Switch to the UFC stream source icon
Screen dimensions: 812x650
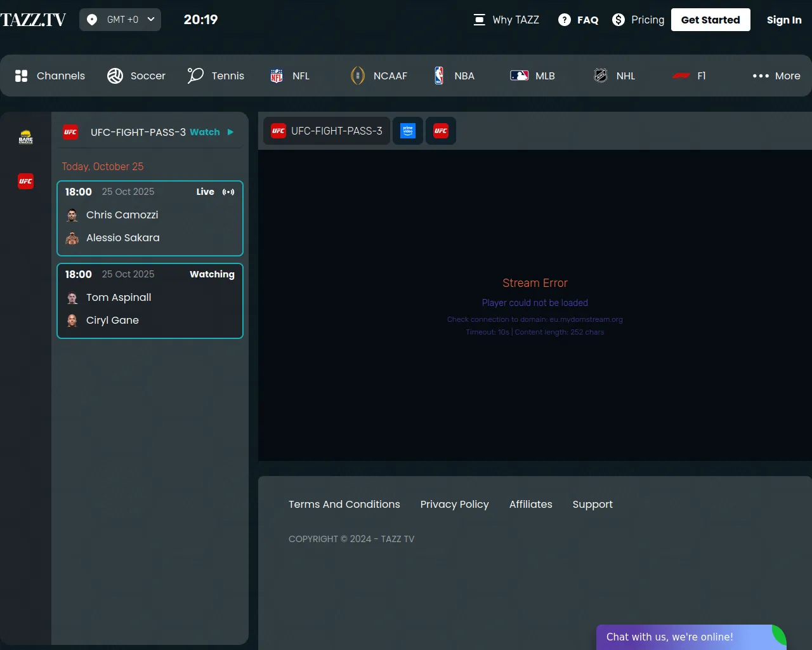click(x=441, y=131)
